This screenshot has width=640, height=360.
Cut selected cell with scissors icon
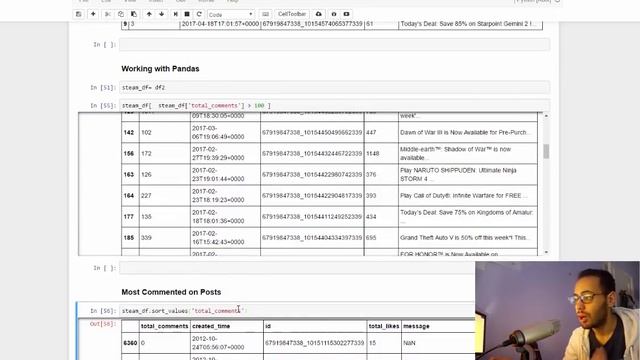[x=108, y=14]
